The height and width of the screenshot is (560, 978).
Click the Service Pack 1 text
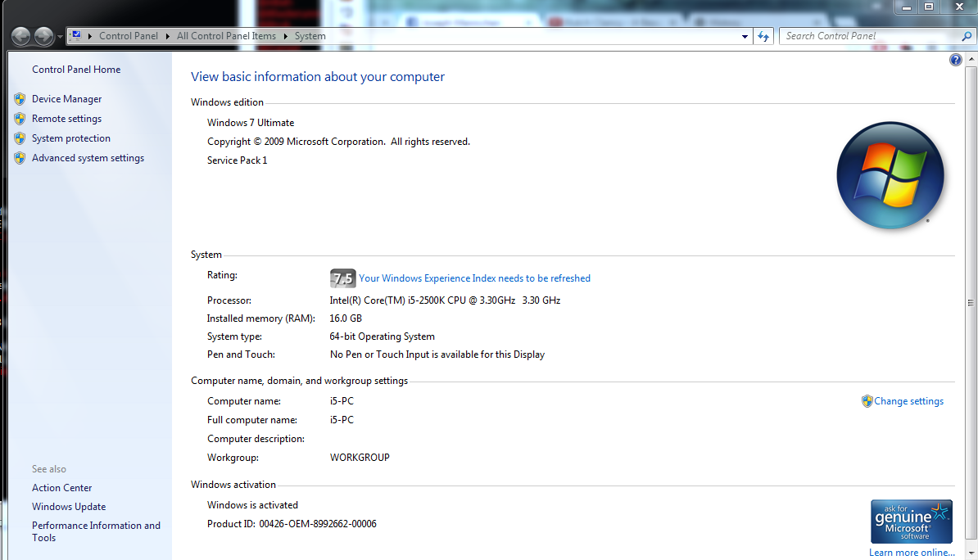coord(237,160)
